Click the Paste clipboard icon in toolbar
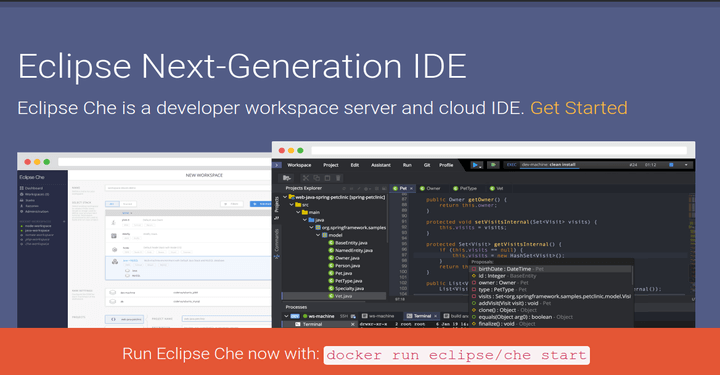The width and height of the screenshot is (720, 375). click(x=327, y=178)
